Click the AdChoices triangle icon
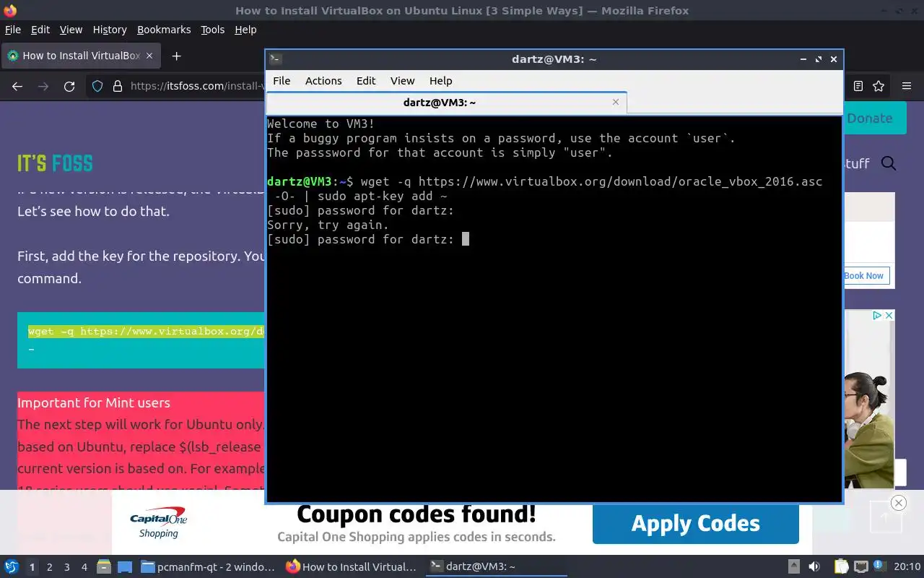Viewport: 924px width, 578px height. point(876,316)
